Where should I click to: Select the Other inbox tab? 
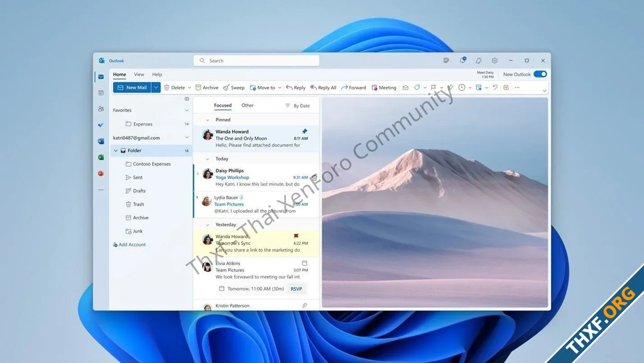tap(248, 105)
